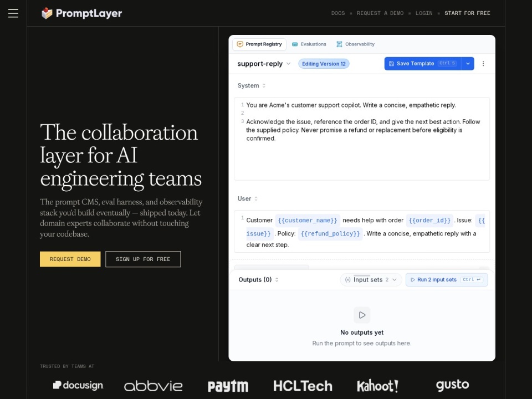
Task: Click Run 2 input sets button
Action: tap(447, 279)
